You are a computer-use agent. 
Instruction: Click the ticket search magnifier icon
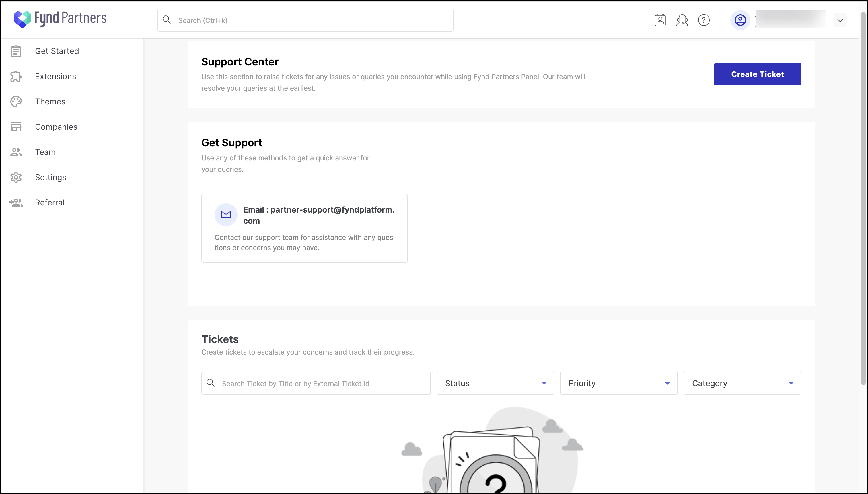click(x=211, y=383)
